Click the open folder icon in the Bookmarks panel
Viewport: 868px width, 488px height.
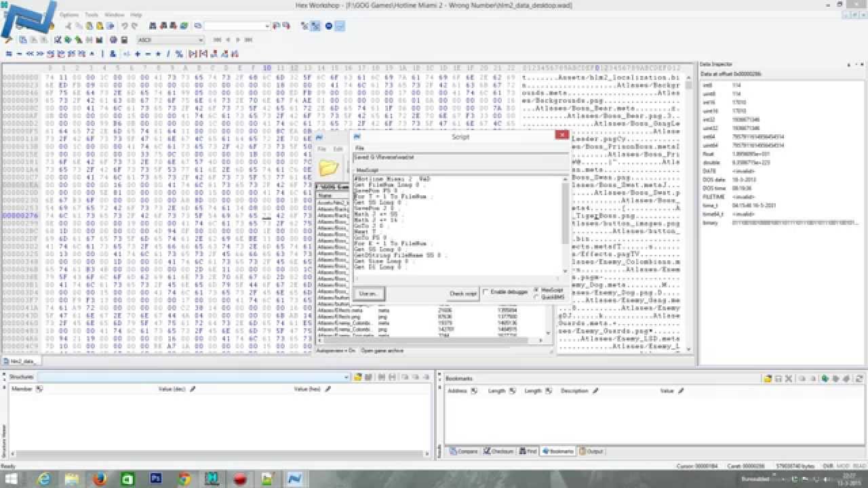pos(768,378)
